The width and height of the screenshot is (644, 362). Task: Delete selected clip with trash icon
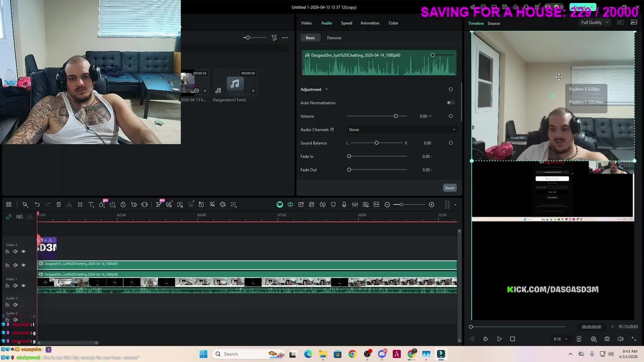(x=58, y=205)
